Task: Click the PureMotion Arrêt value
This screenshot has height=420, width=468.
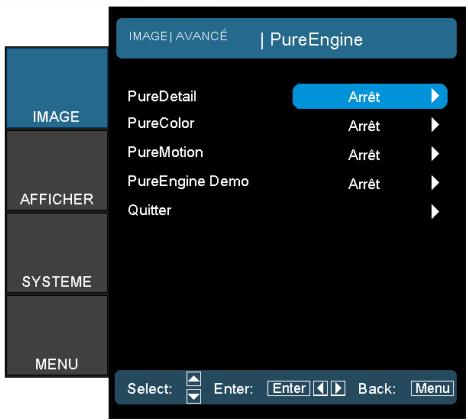Action: point(364,155)
